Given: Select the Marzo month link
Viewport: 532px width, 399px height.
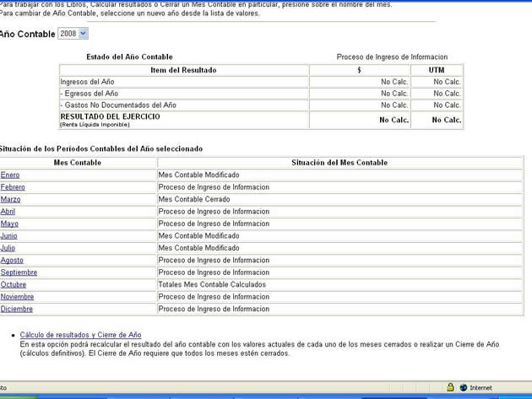Looking at the screenshot, I should 10,199.
